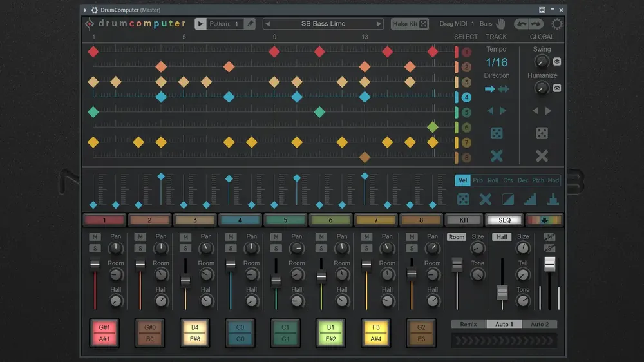This screenshot has height=362, width=644.
Task: Solo channel 4 with S button
Action: (x=231, y=248)
